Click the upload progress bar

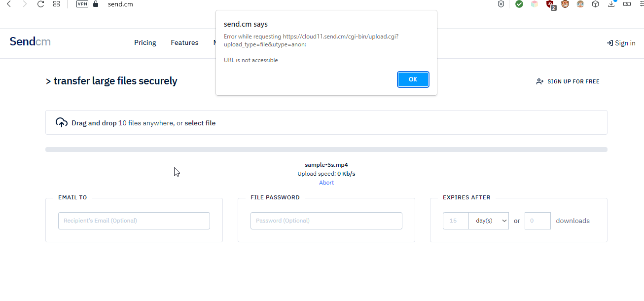coord(326,149)
